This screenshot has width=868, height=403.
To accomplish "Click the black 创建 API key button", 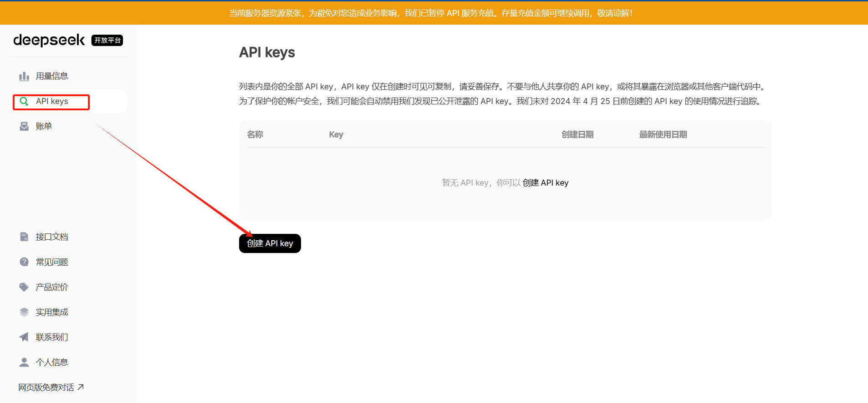I will (270, 243).
